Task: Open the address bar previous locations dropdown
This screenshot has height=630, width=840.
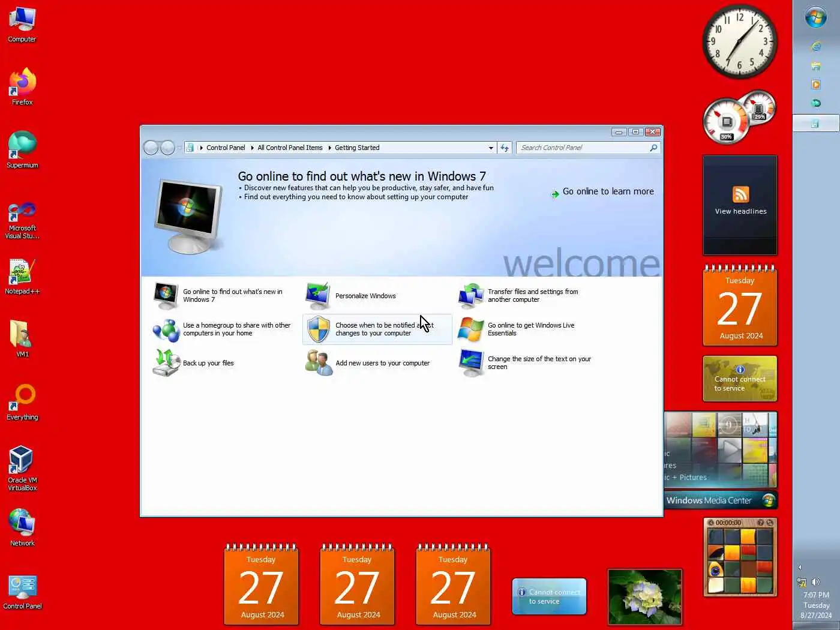Action: point(491,148)
